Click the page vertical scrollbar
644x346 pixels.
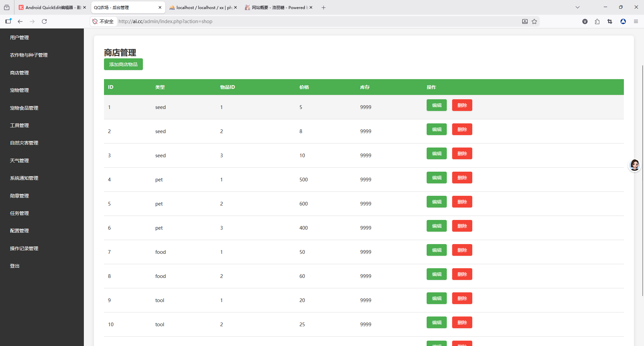(642, 181)
